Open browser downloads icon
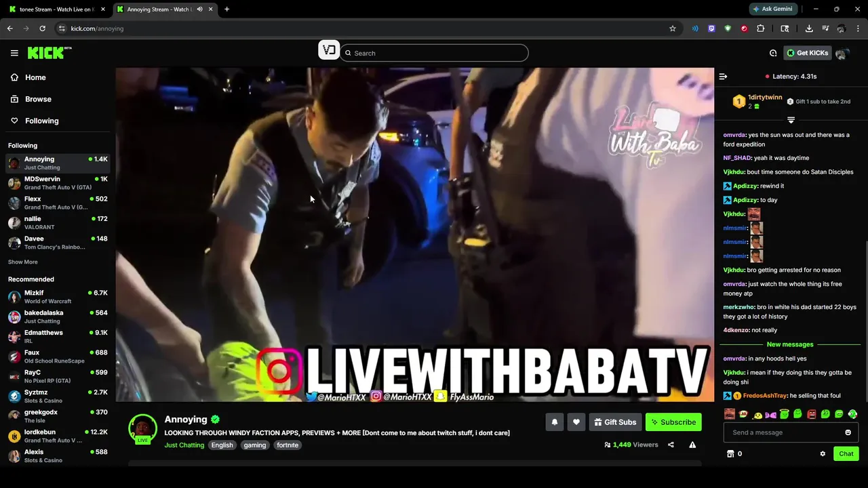Image resolution: width=868 pixels, height=488 pixels. pos(809,28)
